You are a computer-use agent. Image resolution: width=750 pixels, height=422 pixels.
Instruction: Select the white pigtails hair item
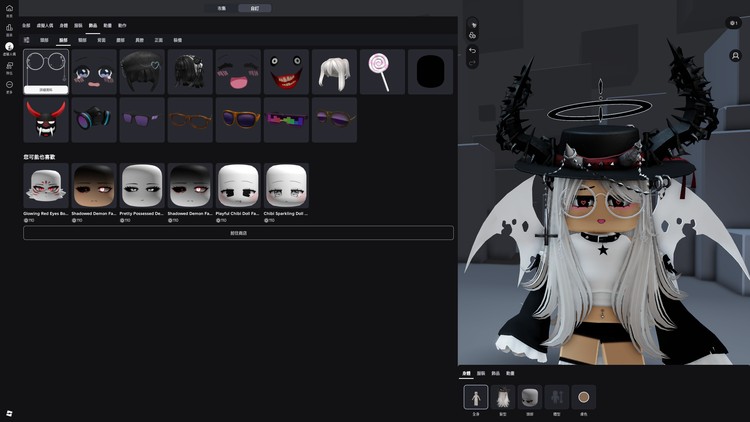[334, 72]
